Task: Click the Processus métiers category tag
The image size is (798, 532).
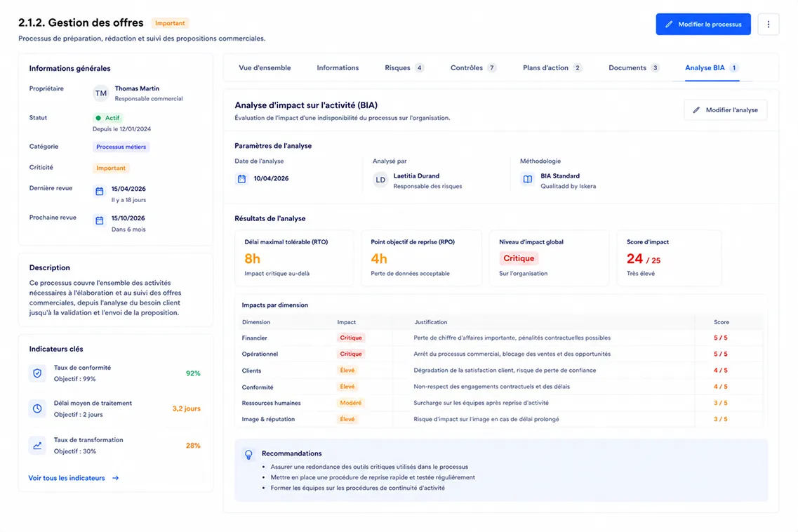Action: (x=121, y=147)
